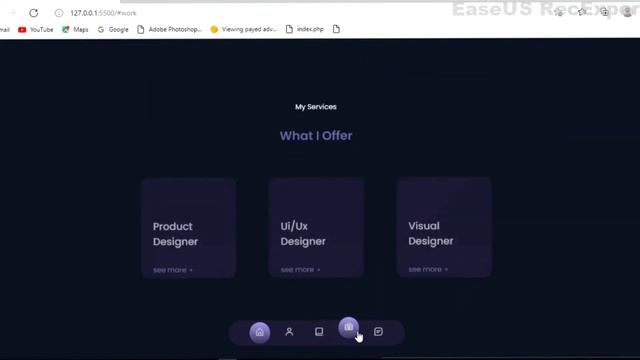Click the What I Offer heading
Image resolution: width=640 pixels, height=360 pixels.
(316, 136)
